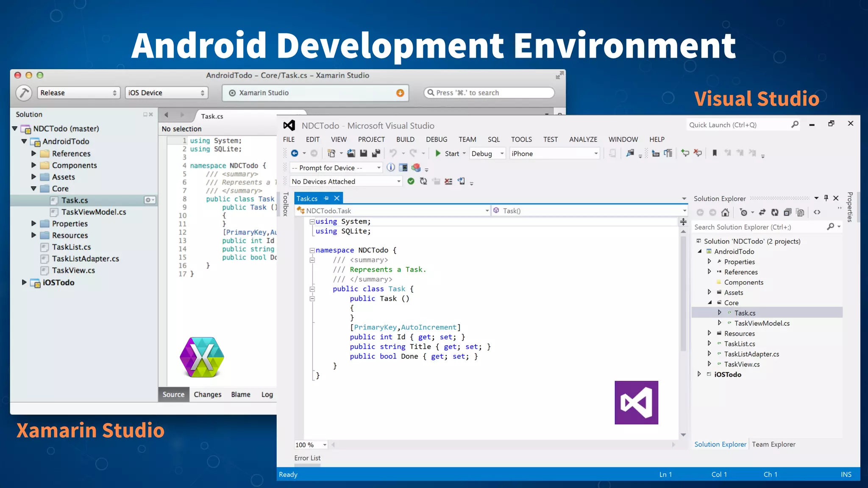Click the View Code icon in Solution Explorer
Screen dimensions: 868x488
(x=817, y=212)
